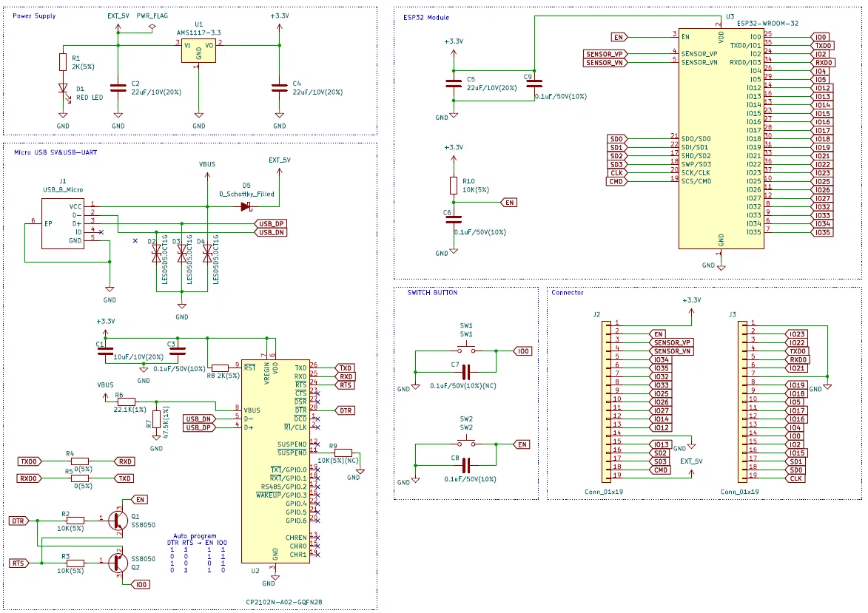Select the D5 Schottky diode symbol

click(x=246, y=207)
